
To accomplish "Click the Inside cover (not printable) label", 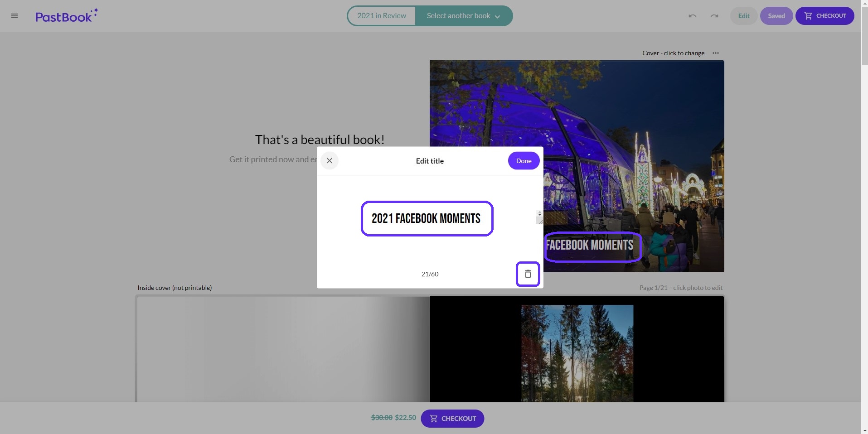I will [x=175, y=288].
